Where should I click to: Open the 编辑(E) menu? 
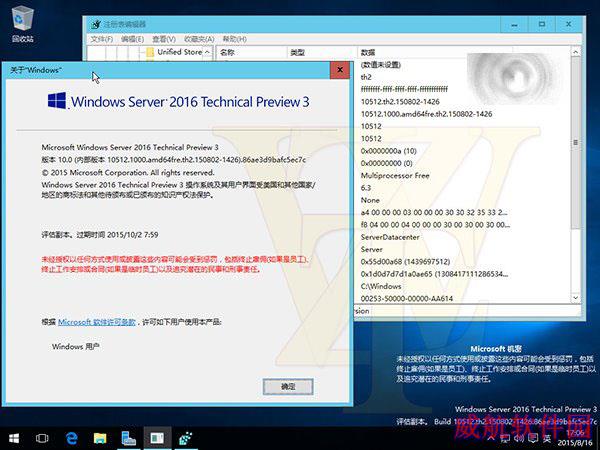132,39
